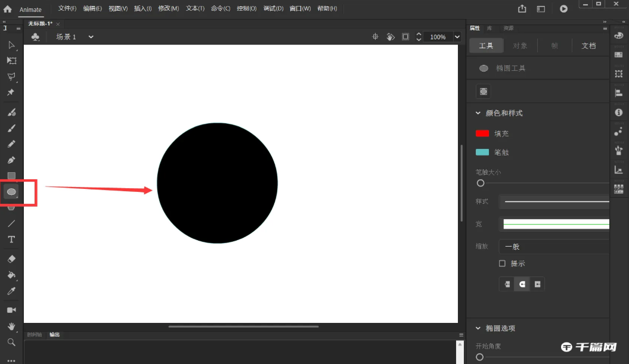Select the Text tool

click(x=11, y=239)
